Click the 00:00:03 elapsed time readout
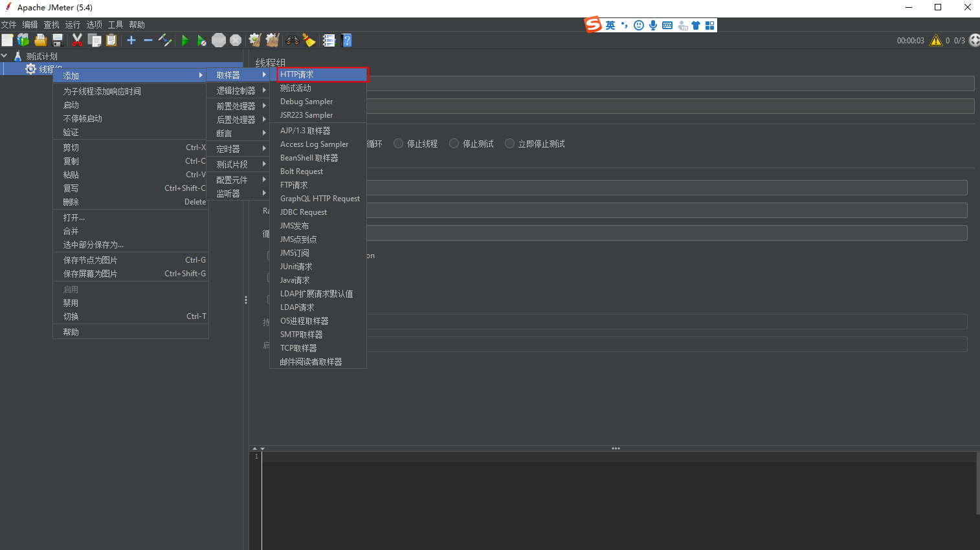This screenshot has width=980, height=550. point(910,41)
